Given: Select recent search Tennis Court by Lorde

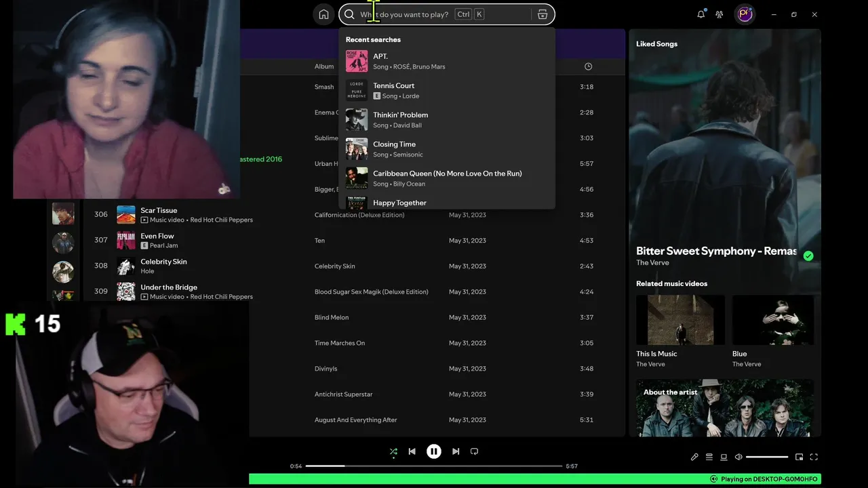Looking at the screenshot, I should pos(447,90).
